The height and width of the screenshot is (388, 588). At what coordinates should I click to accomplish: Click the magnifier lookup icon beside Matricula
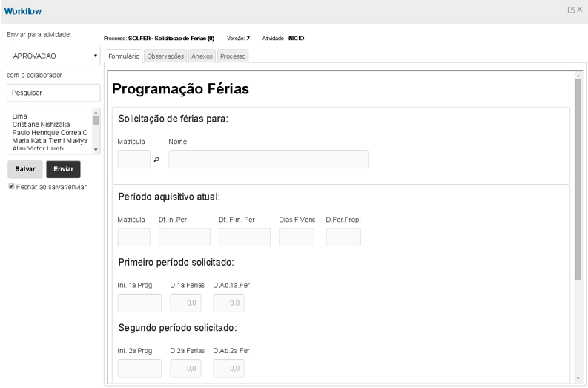156,160
